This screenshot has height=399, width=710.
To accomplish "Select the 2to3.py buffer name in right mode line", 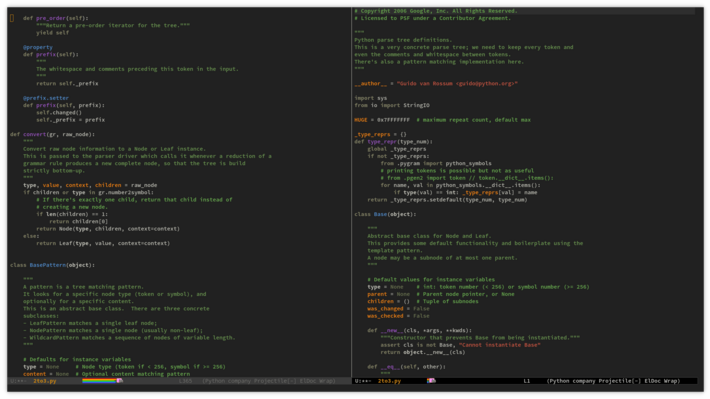I will (x=389, y=381).
